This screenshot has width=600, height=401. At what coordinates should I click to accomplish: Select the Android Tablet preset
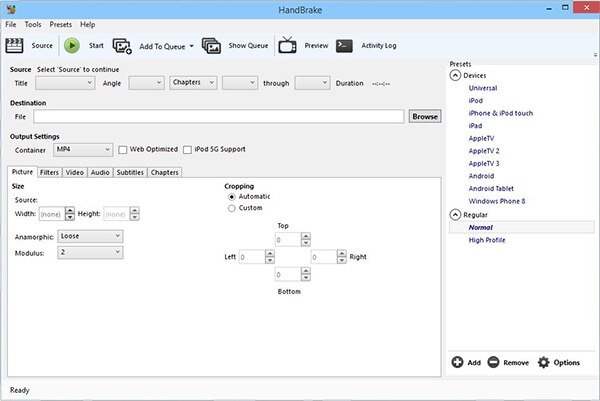pos(491,189)
